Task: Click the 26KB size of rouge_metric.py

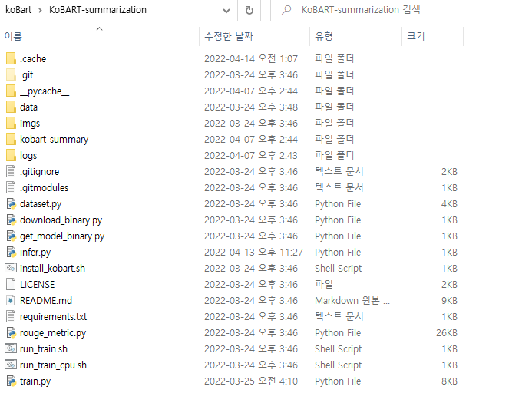Action: pyautogui.click(x=447, y=333)
